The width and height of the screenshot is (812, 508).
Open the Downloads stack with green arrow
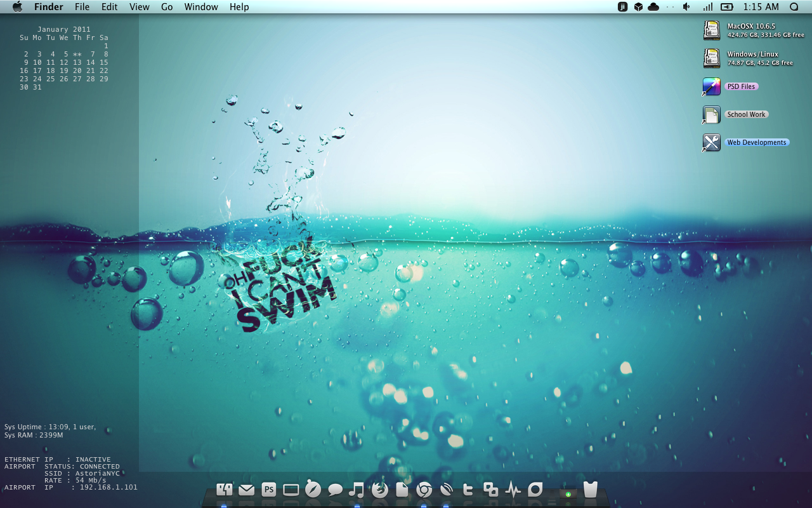(x=568, y=493)
